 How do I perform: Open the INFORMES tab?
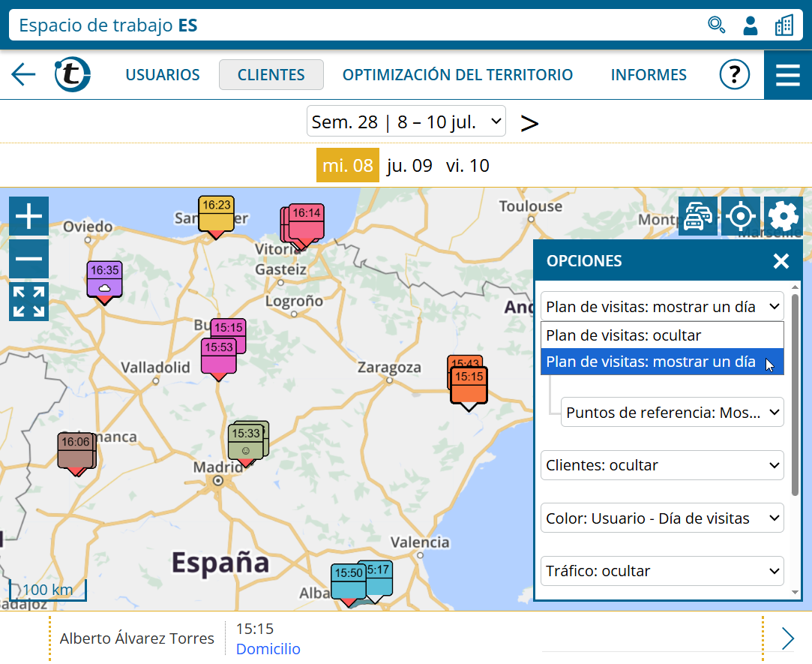click(x=649, y=74)
